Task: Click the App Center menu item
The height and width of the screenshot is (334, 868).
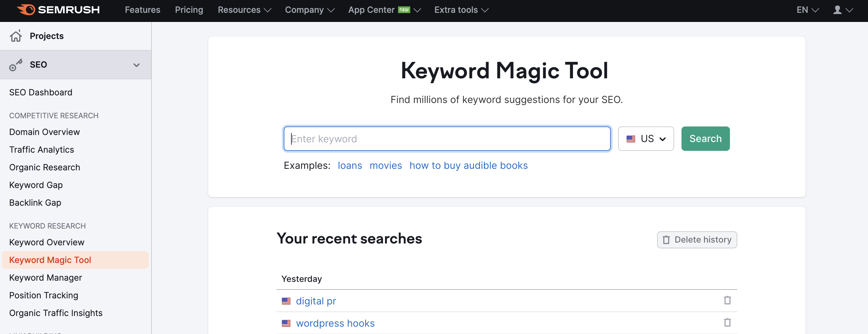Action: (x=374, y=9)
